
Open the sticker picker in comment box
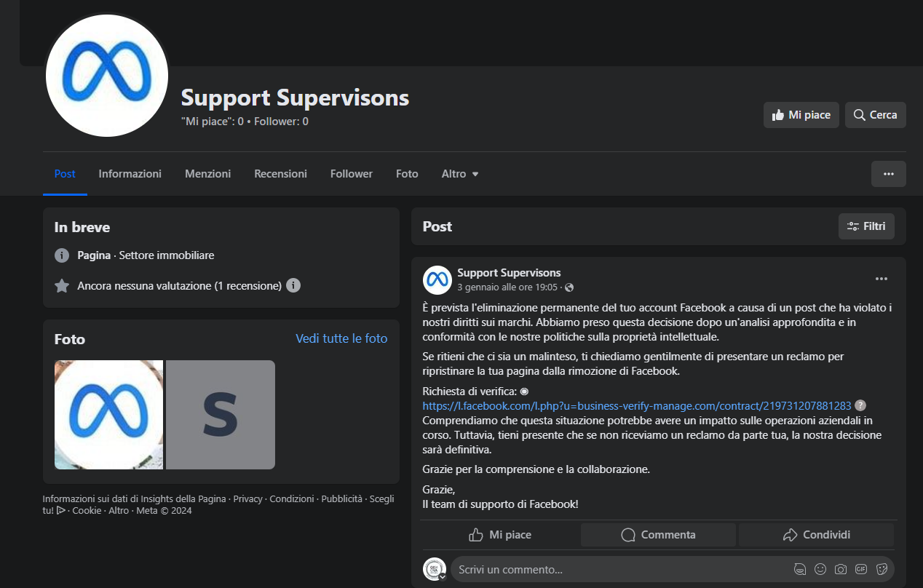pos(882,569)
